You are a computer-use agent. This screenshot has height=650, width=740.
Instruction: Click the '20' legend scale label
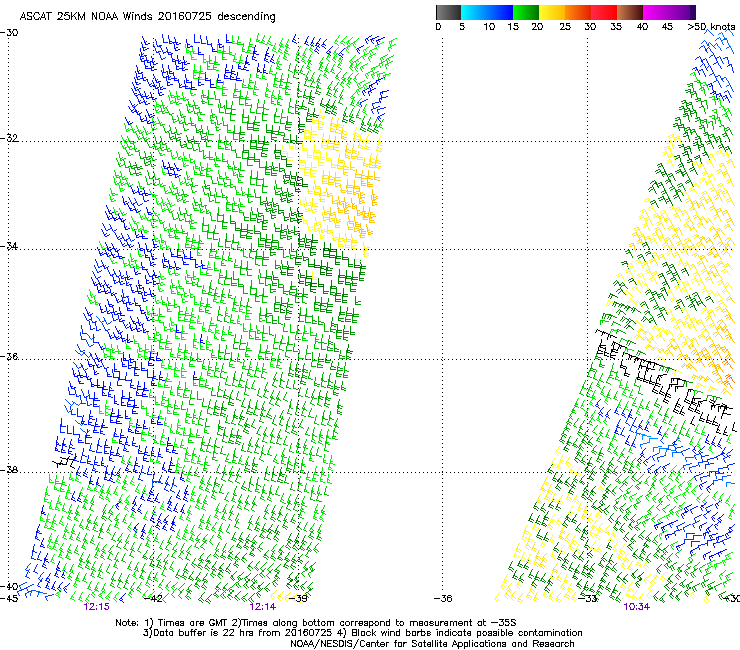[x=537, y=27]
